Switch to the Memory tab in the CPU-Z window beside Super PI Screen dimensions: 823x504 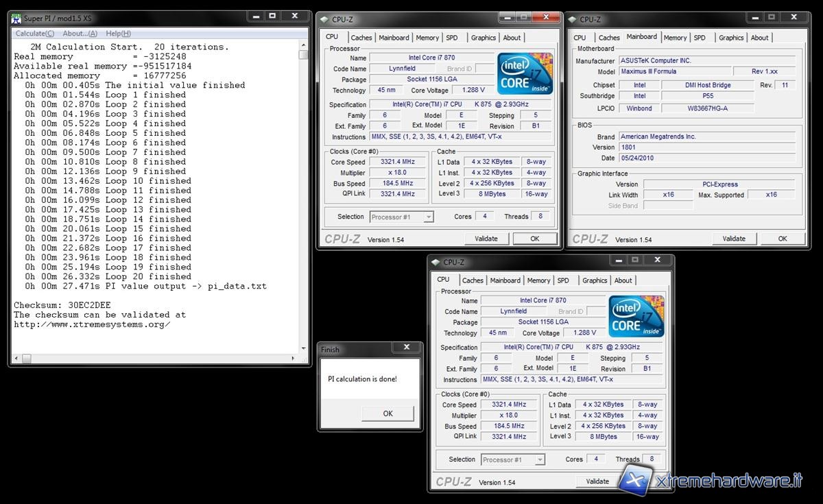[427, 38]
